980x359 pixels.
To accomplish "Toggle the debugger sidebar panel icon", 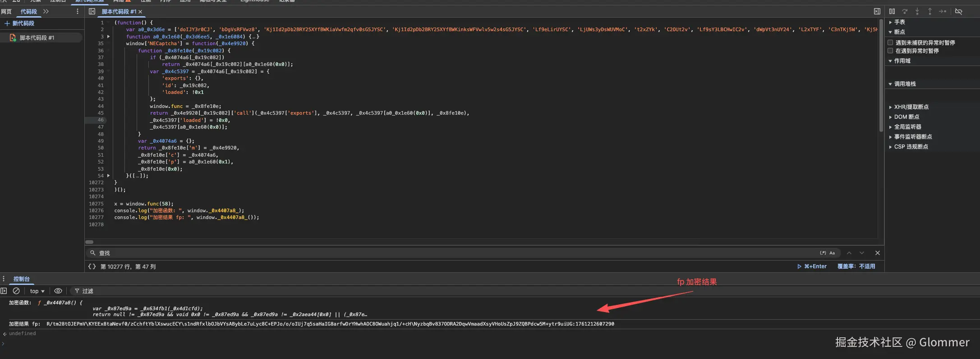I will (x=877, y=11).
